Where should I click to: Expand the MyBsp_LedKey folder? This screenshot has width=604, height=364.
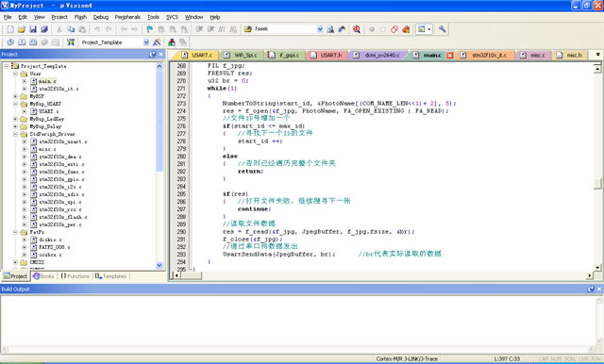[x=15, y=119]
